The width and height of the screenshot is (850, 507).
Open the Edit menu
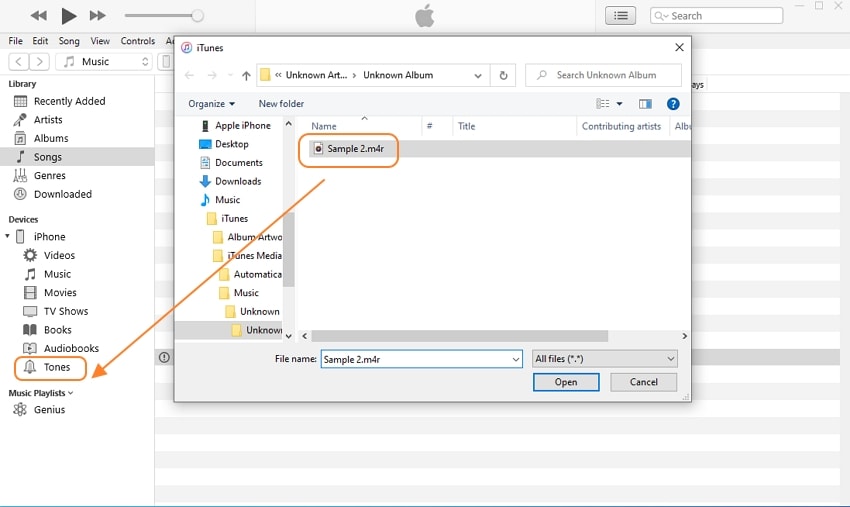coord(40,41)
